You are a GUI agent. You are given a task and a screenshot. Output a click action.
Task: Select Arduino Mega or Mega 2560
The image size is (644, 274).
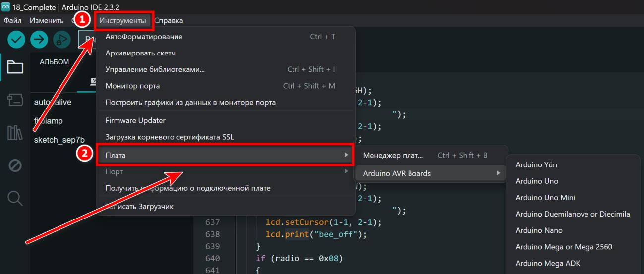[x=573, y=247]
